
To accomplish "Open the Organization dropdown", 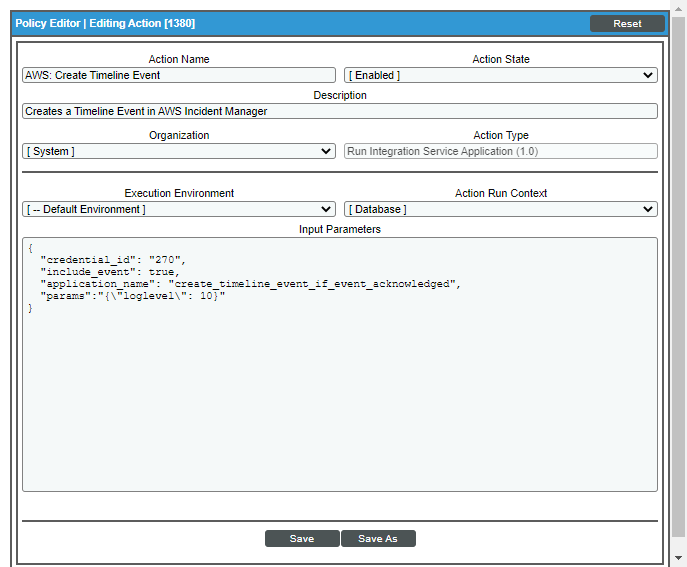I will [179, 151].
